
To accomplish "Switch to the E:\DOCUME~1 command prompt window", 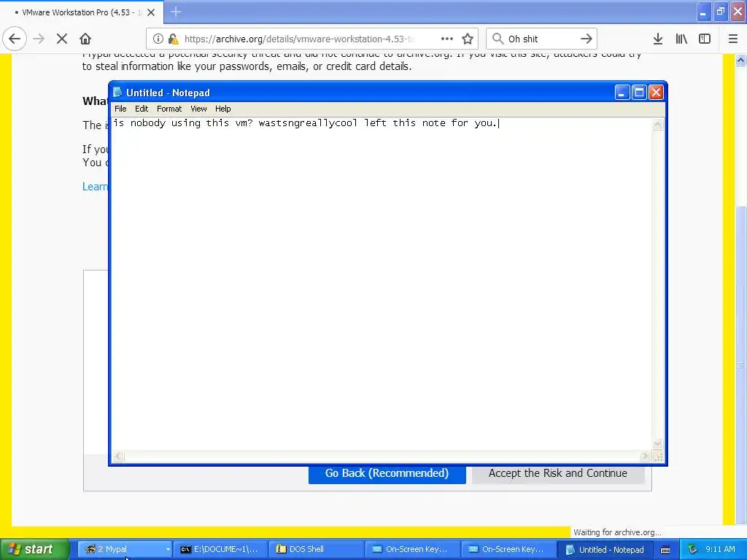I will pos(219,549).
